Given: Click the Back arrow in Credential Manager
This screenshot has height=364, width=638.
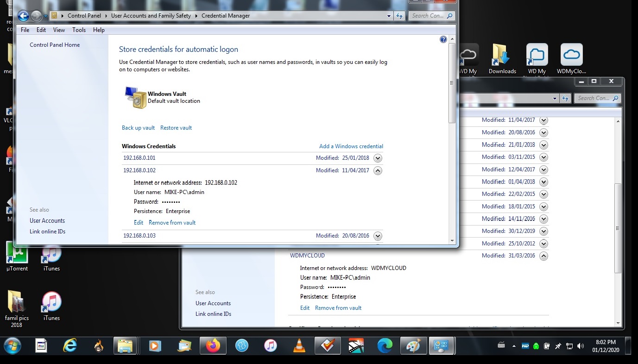Looking at the screenshot, I should click(24, 16).
